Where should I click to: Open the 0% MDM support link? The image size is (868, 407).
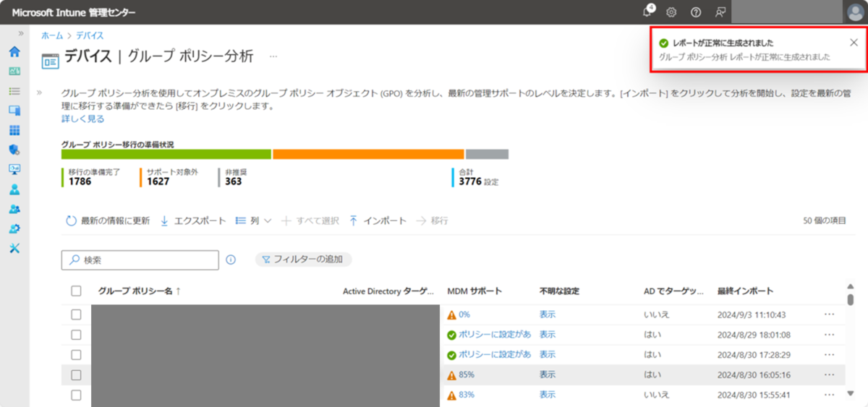464,314
